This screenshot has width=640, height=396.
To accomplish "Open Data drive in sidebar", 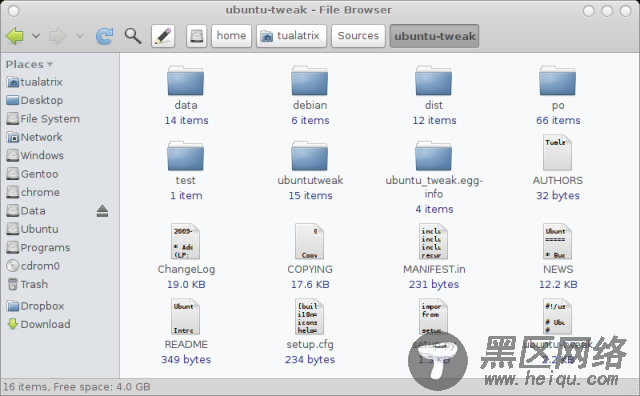I will [x=26, y=211].
